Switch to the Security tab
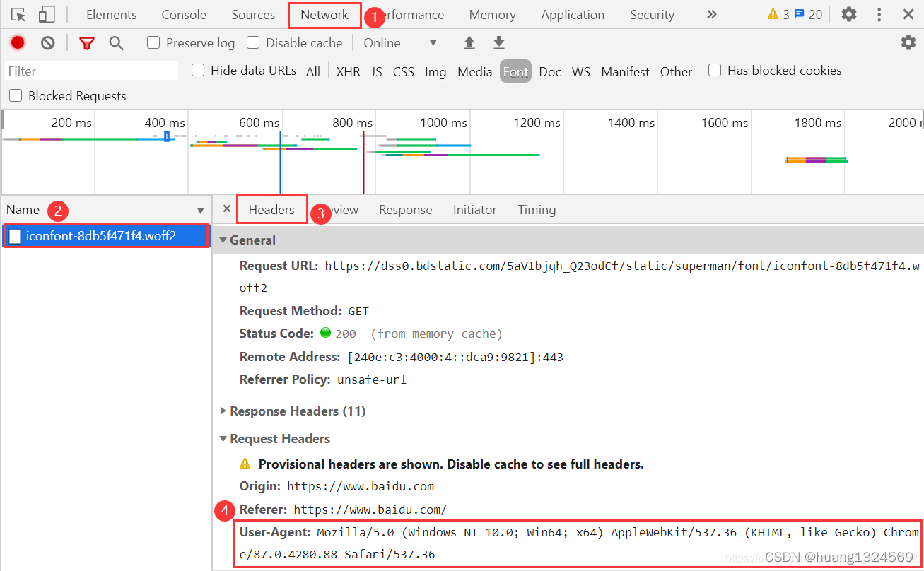Viewport: 924px width, 571px height. pyautogui.click(x=652, y=14)
